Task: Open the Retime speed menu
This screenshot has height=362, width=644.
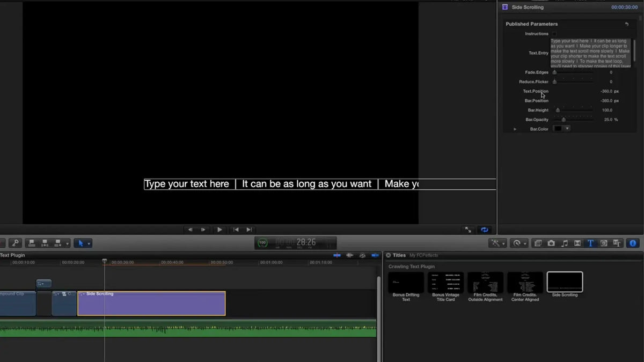Action: pyautogui.click(x=519, y=243)
